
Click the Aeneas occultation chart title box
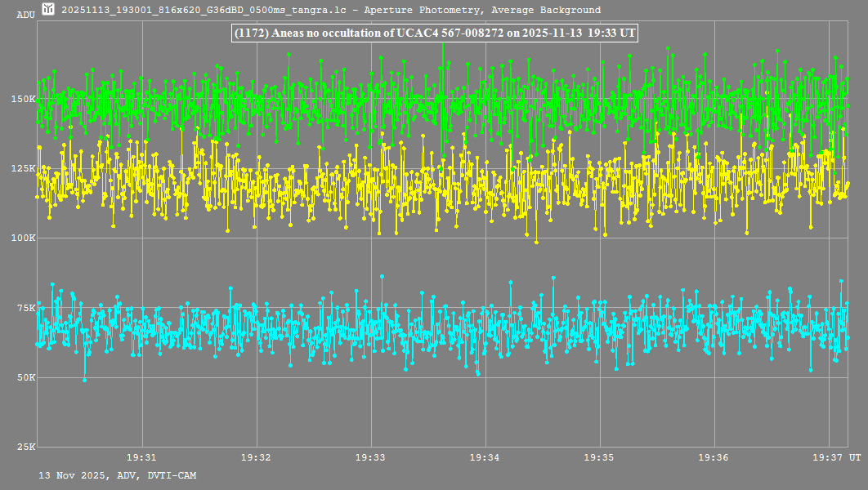tap(435, 33)
